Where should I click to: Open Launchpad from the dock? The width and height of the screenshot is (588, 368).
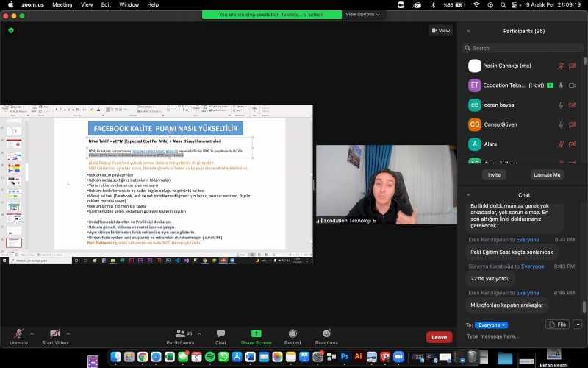(x=129, y=356)
